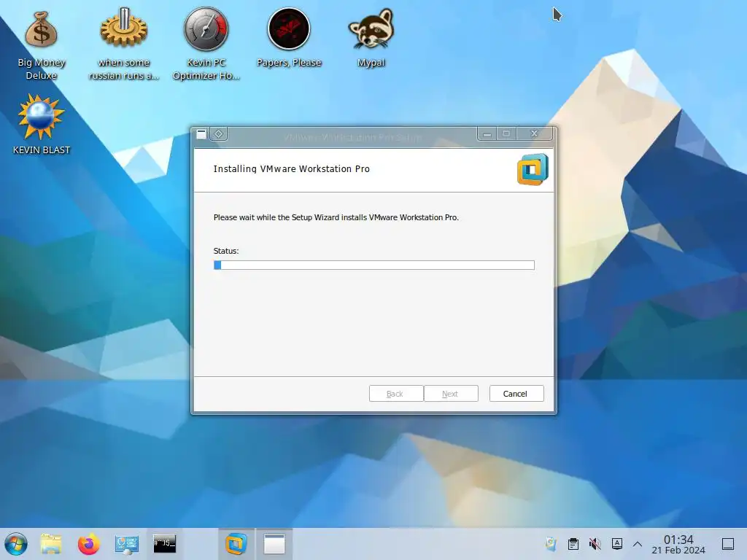Select the Papers, Please desktop icon
Image resolution: width=747 pixels, height=560 pixels.
click(x=289, y=39)
